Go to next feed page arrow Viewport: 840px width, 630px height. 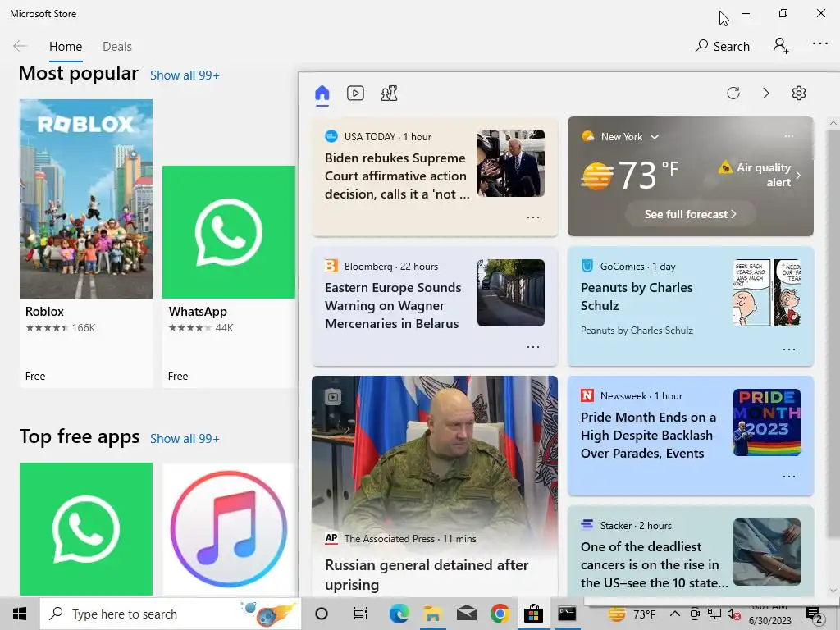click(766, 94)
